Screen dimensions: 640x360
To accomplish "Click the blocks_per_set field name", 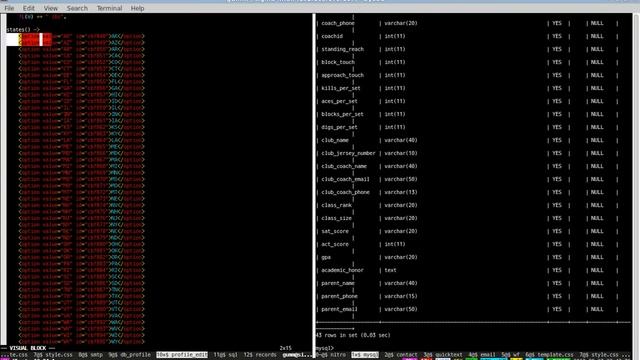I will tap(342, 114).
